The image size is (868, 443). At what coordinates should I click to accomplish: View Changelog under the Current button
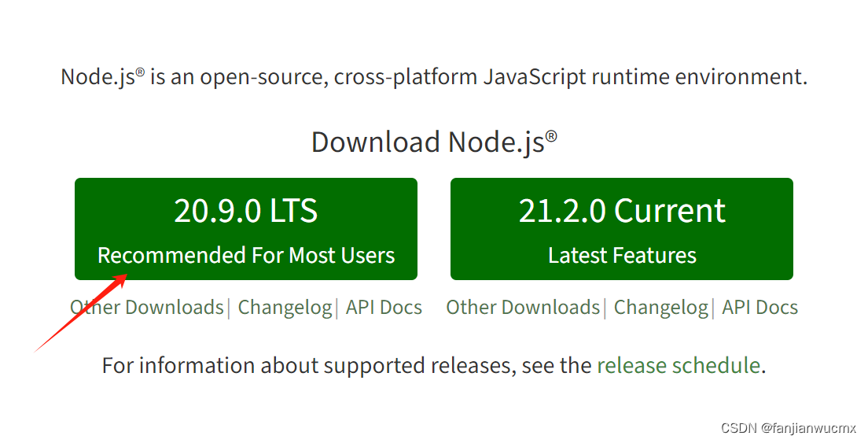click(661, 308)
